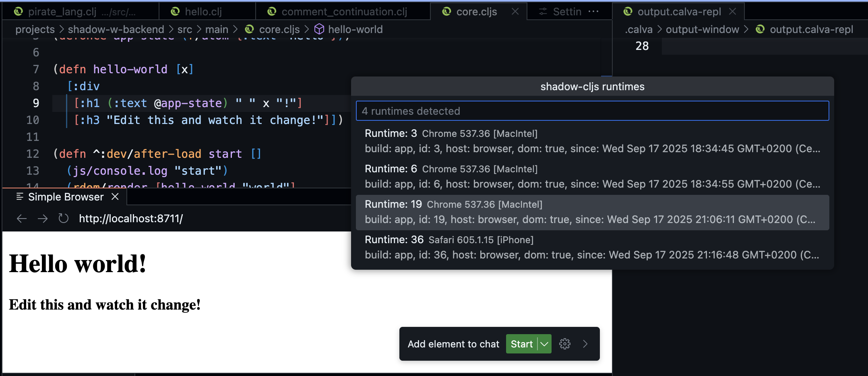Switch to the hello.clj tab
Screen dimensions: 868x376
tap(203, 11)
